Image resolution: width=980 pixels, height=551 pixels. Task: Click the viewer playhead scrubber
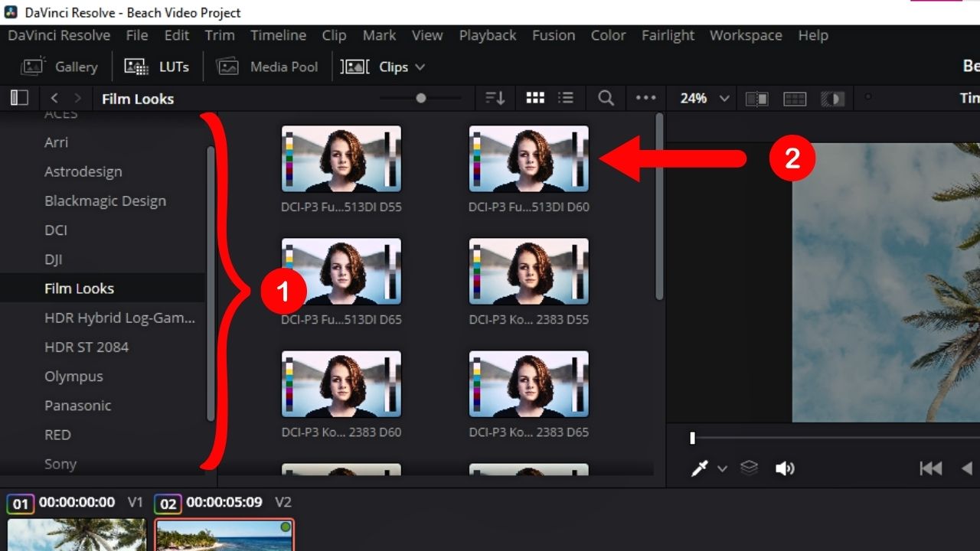[692, 438]
